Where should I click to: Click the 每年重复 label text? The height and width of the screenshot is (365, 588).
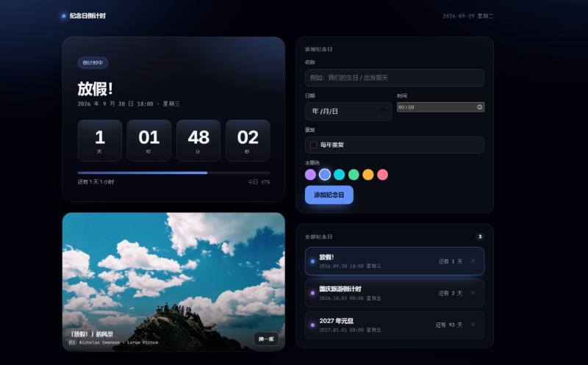[x=332, y=145]
